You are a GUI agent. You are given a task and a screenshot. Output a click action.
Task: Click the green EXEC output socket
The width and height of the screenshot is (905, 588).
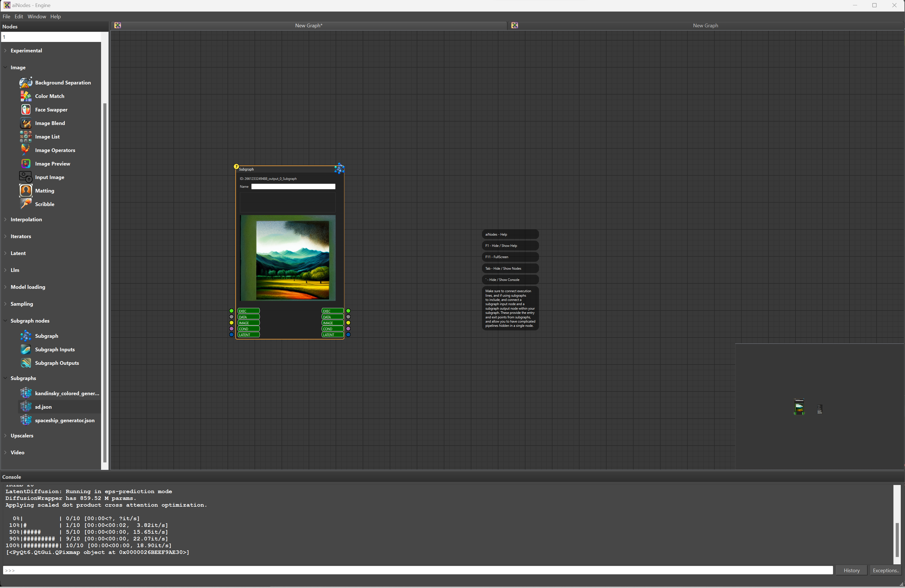click(348, 311)
